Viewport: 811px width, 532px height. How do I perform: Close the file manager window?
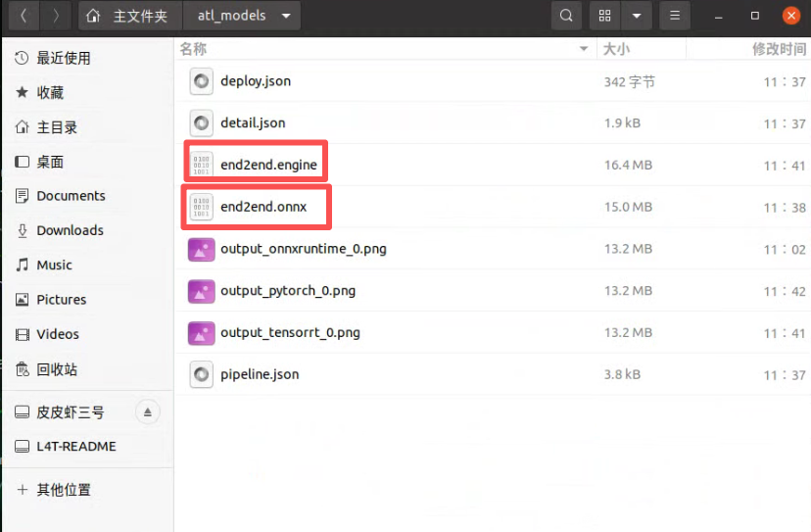click(x=791, y=16)
